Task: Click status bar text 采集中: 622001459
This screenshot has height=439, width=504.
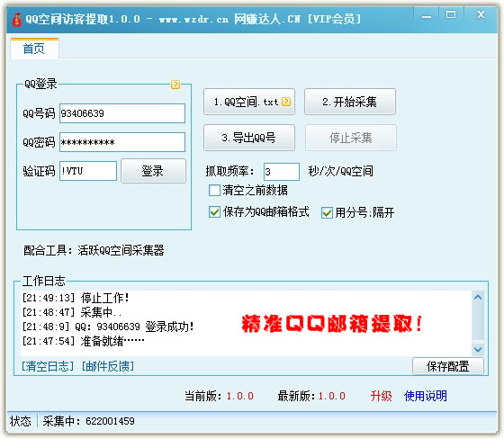Action: pyautogui.click(x=89, y=421)
